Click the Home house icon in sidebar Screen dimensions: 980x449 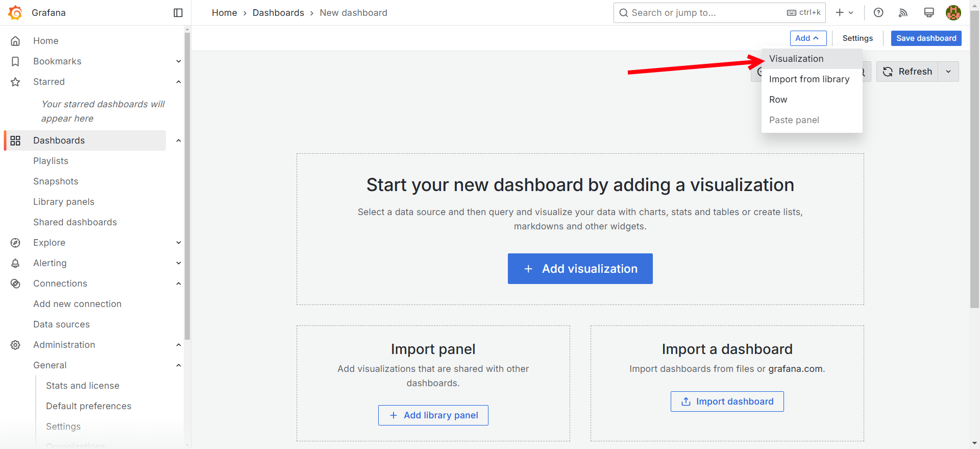click(15, 41)
